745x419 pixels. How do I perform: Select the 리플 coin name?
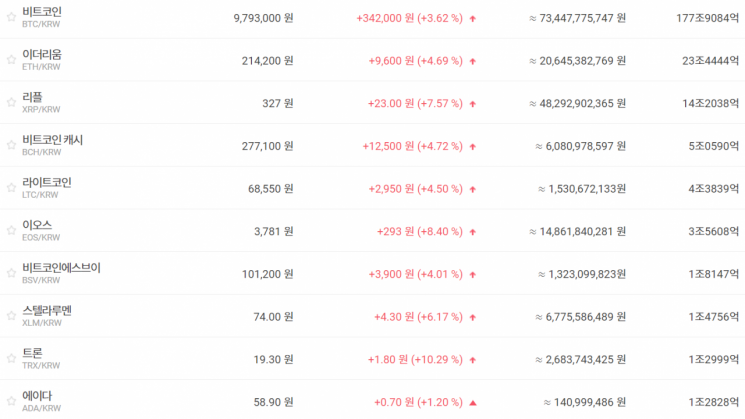click(32, 97)
